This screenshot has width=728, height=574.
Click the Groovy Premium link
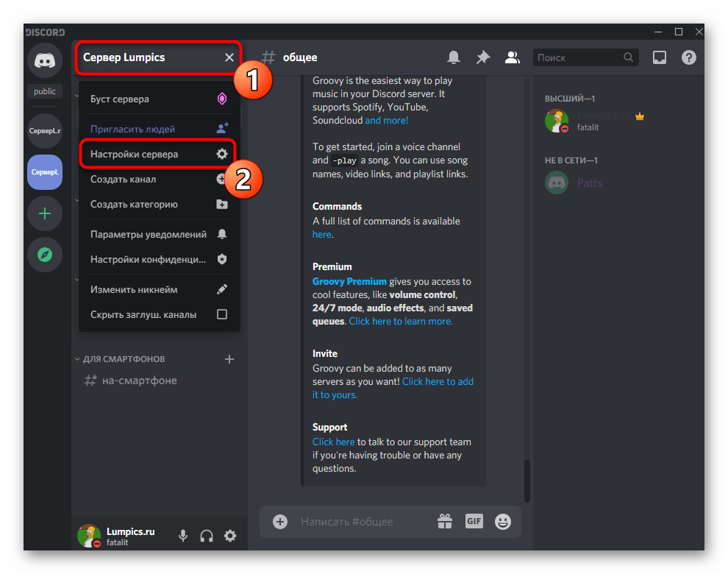tap(349, 281)
